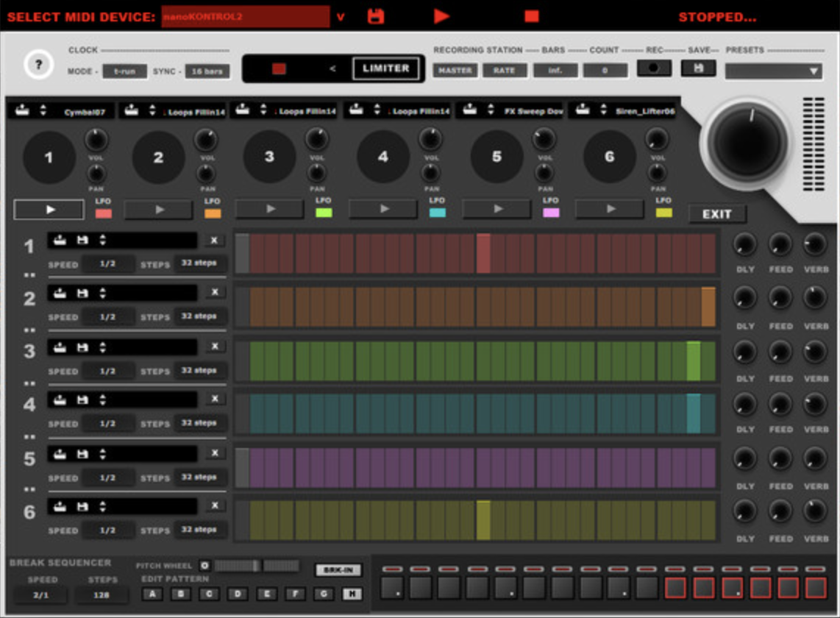Viewport: 840px width, 618px height.
Task: Click DLY knob for sequencer row 1
Action: pos(744,244)
